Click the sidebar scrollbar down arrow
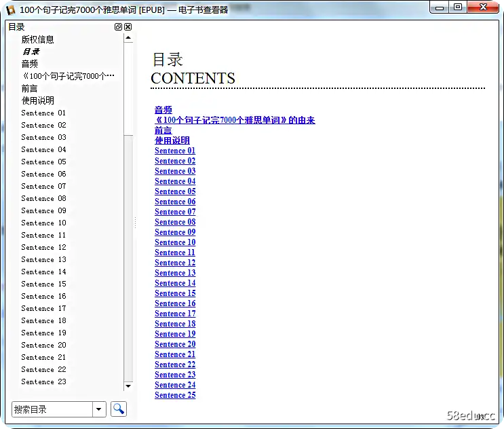Screen dimensions: 504x429 point(128,386)
